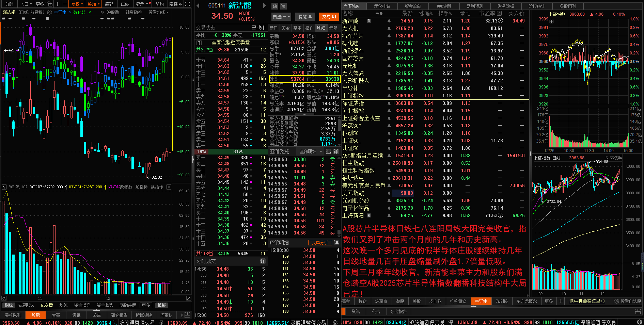Go to next stock with right arrow
Viewport: 644px width, 325px height.
click(x=265, y=5)
